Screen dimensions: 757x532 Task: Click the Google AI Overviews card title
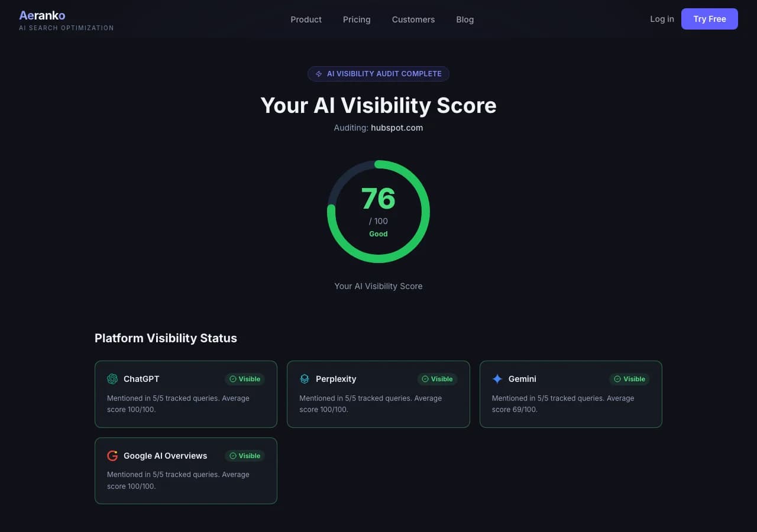[x=166, y=456]
